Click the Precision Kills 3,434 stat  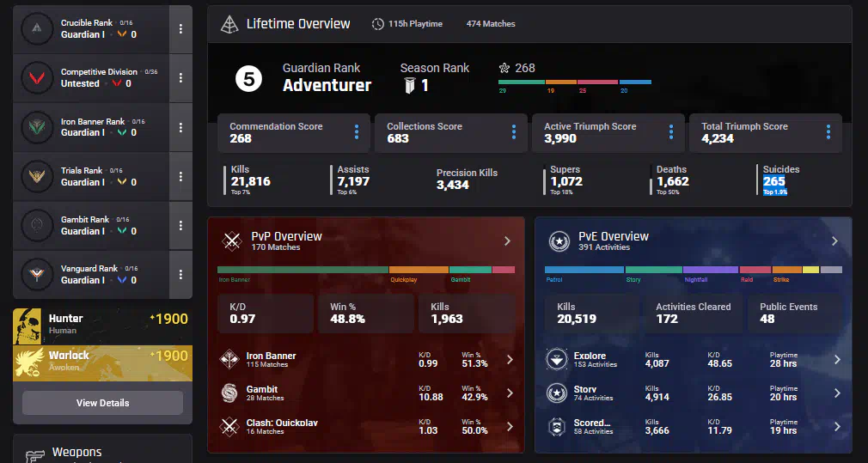coord(467,180)
